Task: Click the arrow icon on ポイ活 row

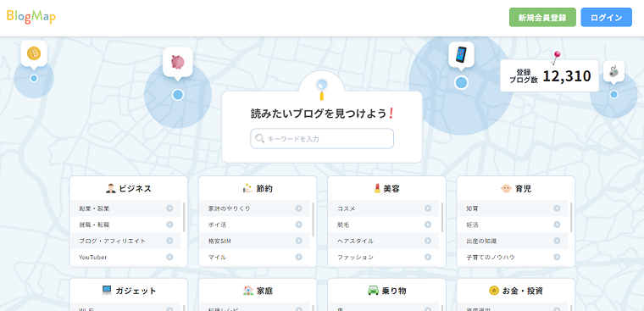Action: (x=298, y=225)
